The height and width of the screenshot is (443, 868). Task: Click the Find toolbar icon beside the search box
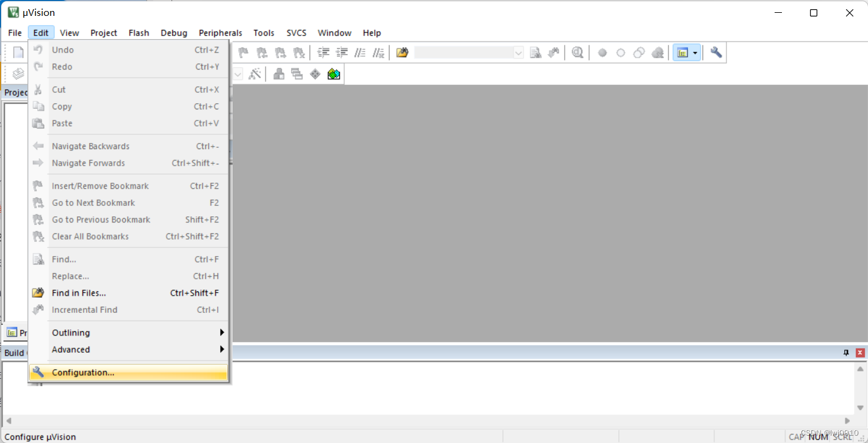click(x=535, y=53)
